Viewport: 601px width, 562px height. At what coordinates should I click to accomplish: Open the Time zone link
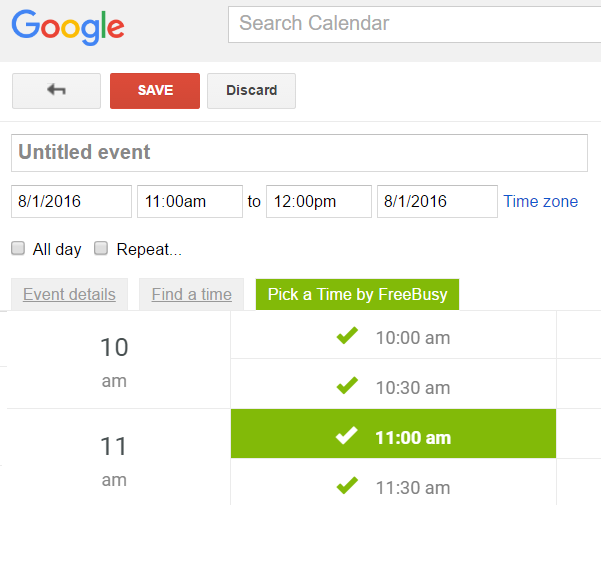point(540,201)
